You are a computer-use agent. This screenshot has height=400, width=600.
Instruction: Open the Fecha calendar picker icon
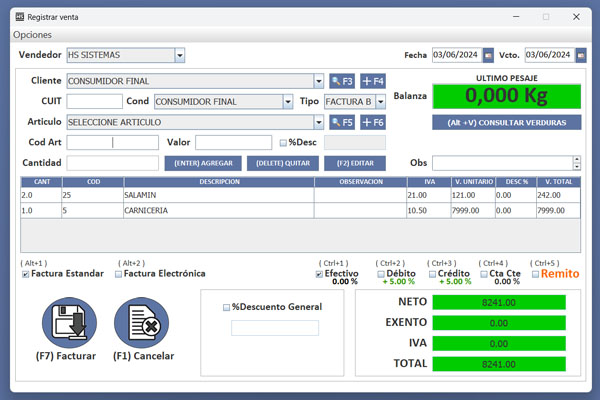488,55
